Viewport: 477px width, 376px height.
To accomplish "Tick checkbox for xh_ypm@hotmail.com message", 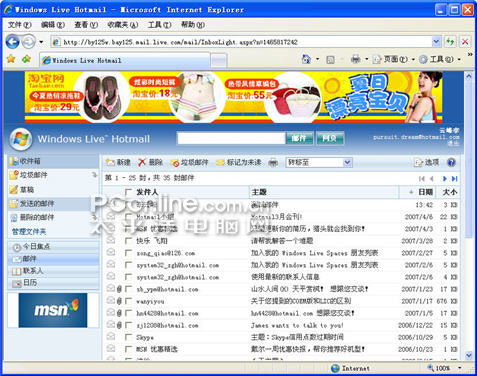I will (128, 289).
